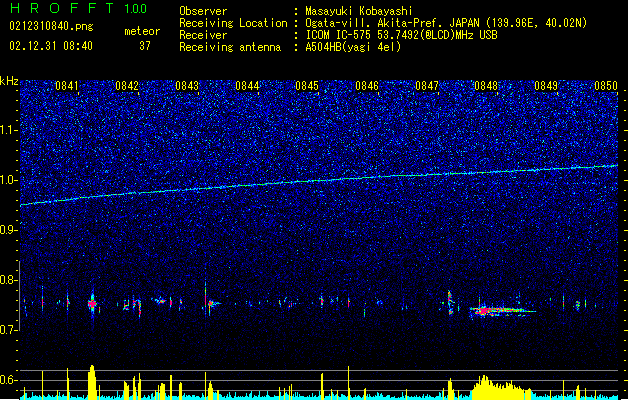This screenshot has height=400, width=629.
Task: Click the 1.1 kHz axis label
Action: 8,130
